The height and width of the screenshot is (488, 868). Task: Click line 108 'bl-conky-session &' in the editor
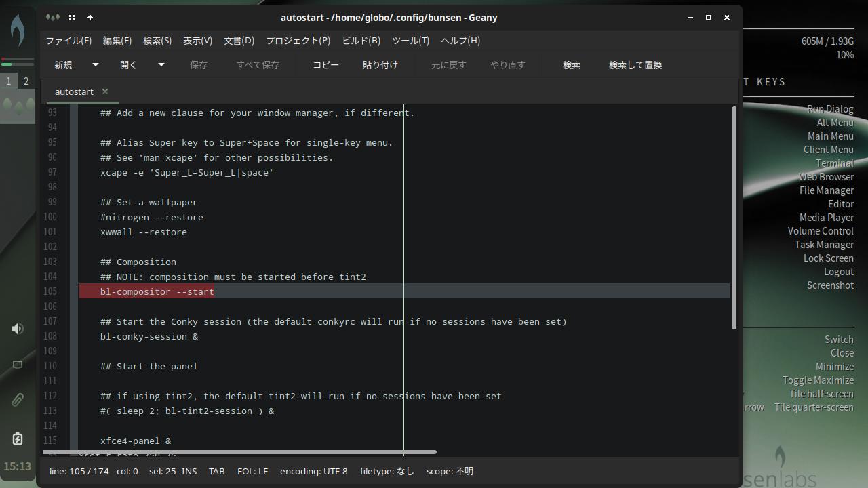149,336
